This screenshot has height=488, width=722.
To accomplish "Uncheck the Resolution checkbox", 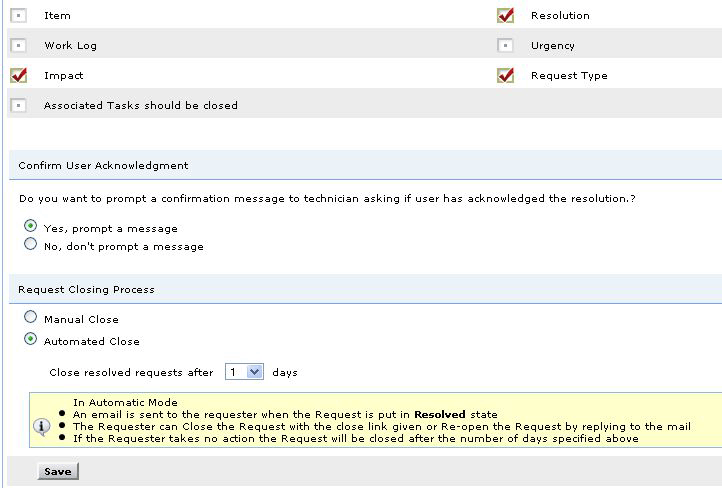I will pyautogui.click(x=506, y=16).
